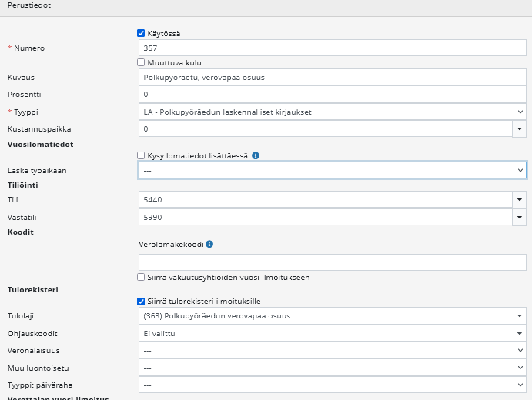Click info icon beside Verolomakekoodi label
Screen dimensions: 532x400
point(209,245)
